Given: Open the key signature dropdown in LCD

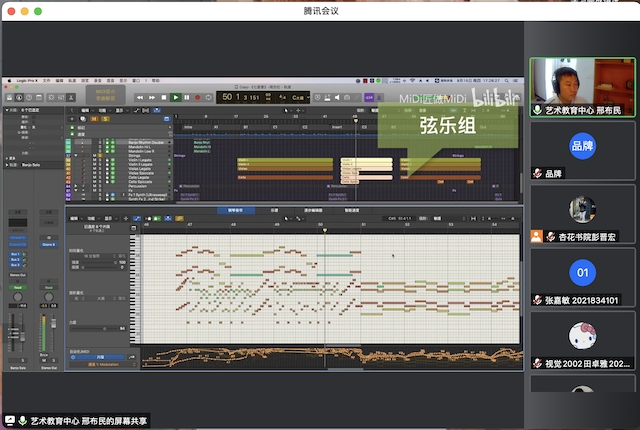Looking at the screenshot, I should click(300, 98).
